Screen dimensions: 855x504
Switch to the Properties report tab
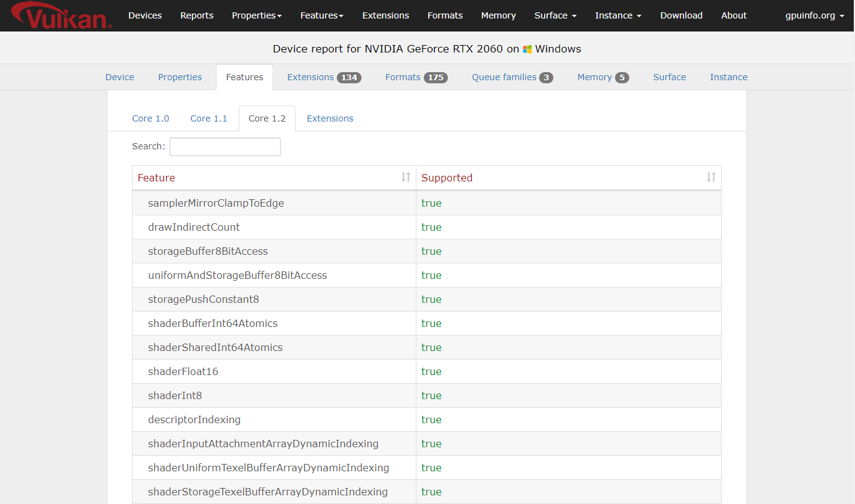180,77
